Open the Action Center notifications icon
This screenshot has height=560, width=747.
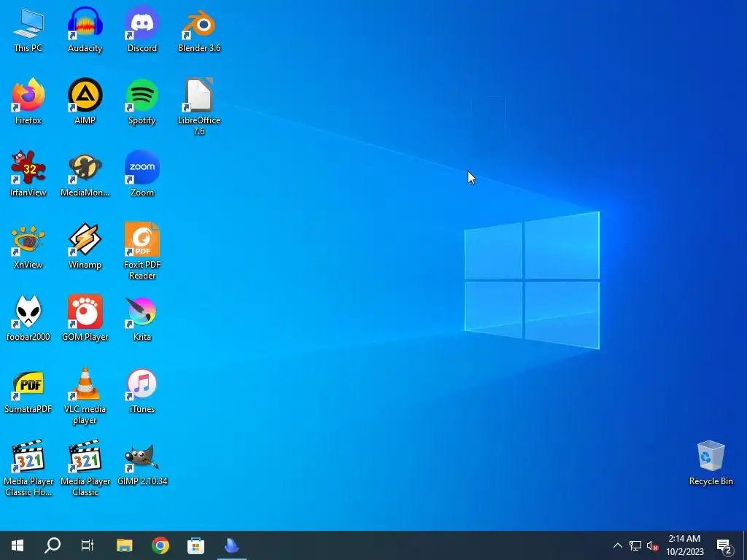tap(724, 545)
